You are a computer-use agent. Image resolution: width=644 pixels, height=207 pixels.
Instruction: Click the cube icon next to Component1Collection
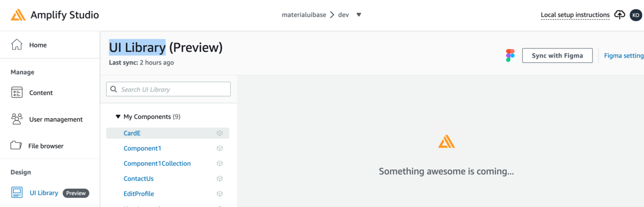point(219,163)
